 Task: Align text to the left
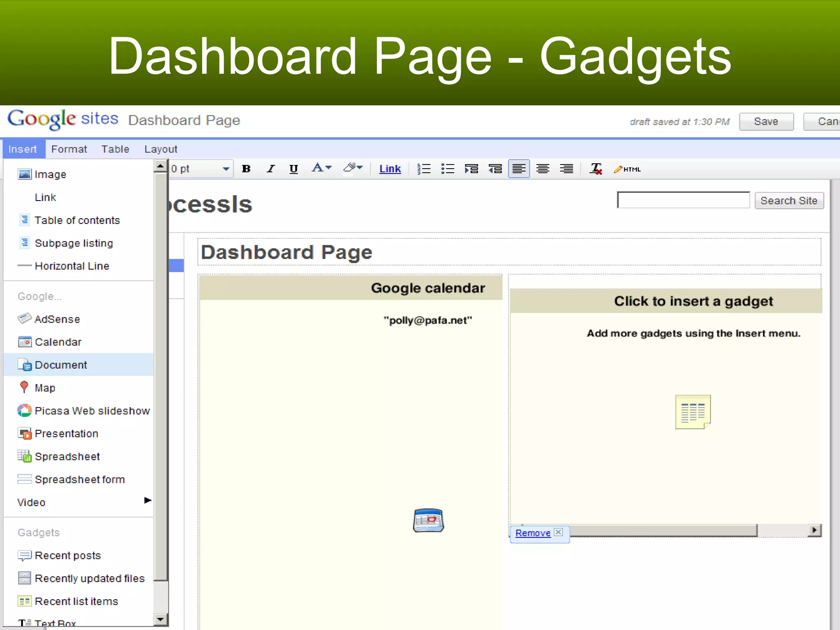click(x=519, y=169)
